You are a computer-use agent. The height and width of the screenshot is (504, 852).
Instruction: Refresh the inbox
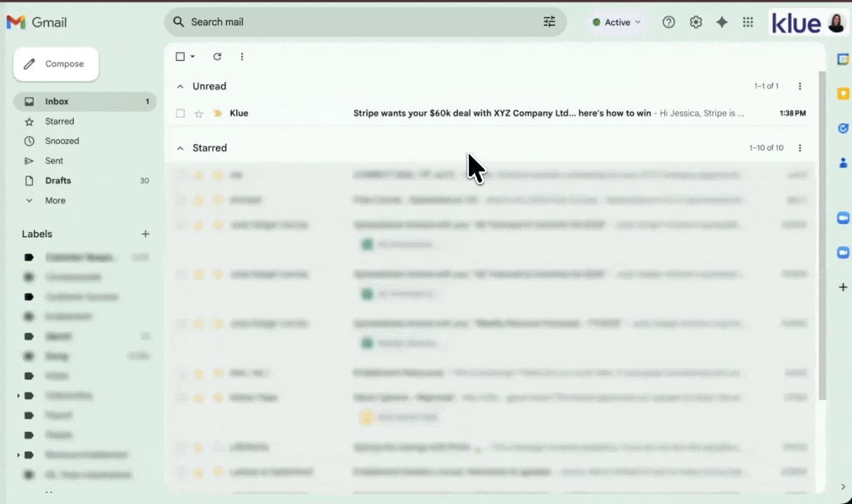click(x=217, y=57)
